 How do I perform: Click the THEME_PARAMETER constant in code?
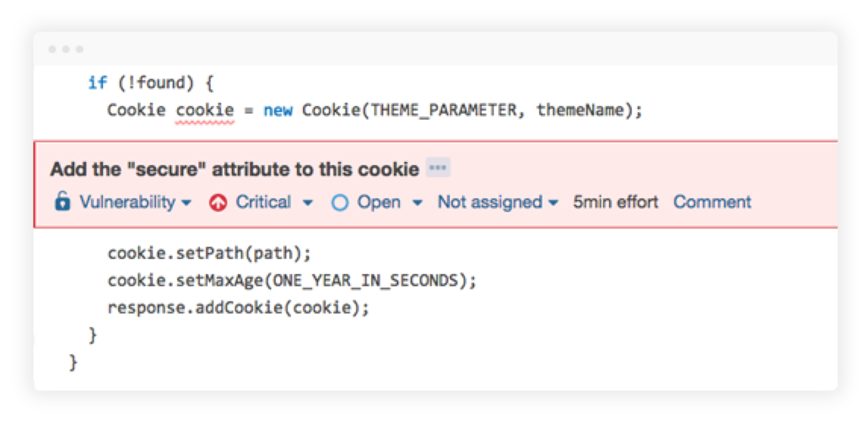444,110
